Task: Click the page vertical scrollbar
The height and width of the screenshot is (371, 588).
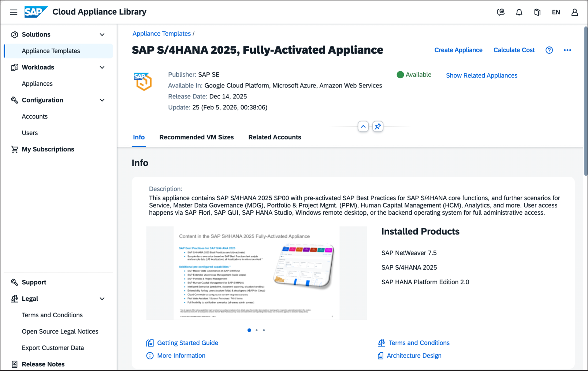Action: coord(585,101)
